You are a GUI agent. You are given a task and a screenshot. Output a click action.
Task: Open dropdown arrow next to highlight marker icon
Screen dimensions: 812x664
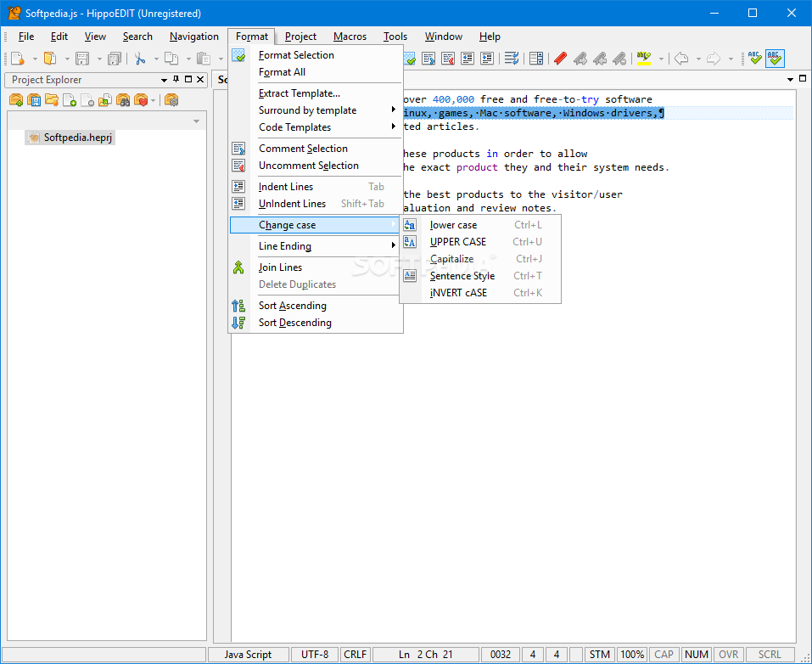661,59
